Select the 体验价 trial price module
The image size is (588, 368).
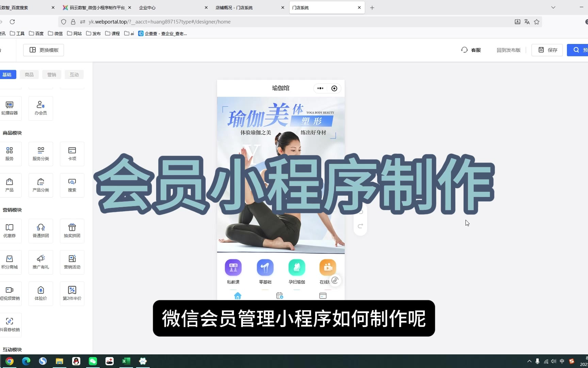tap(41, 293)
